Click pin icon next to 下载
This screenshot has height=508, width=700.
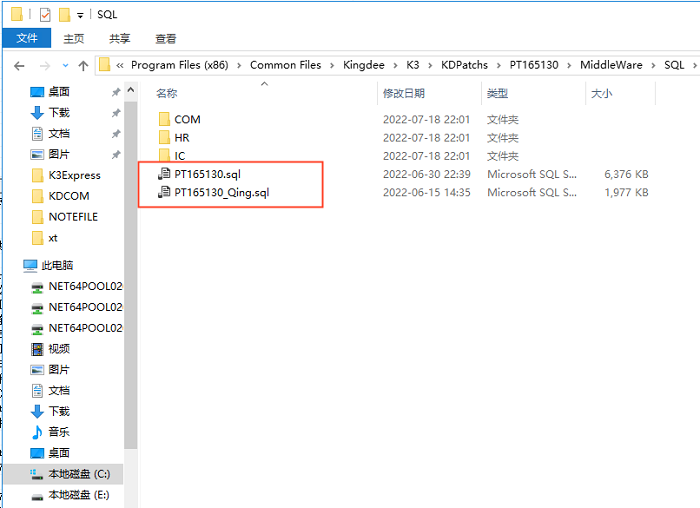pyautogui.click(x=116, y=113)
